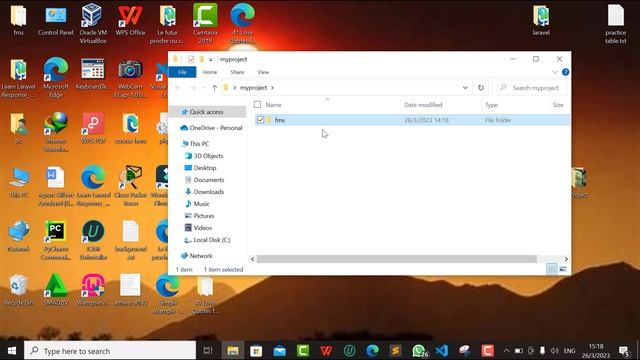Viewport: 640px width, 360px height.
Task: Tick the select-all checkbox beside Name
Action: click(x=257, y=104)
